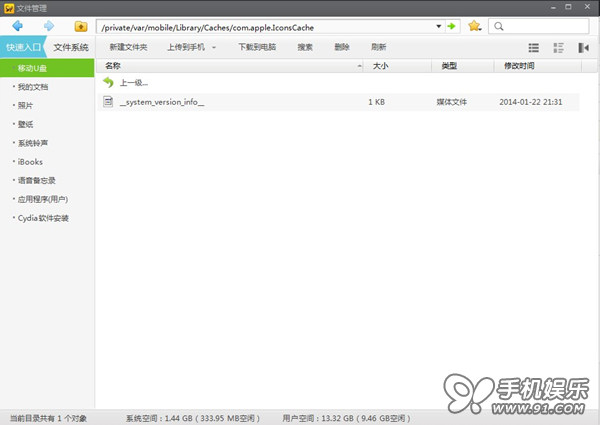Open the parent folder with the yellow folder icon
Screen dimensions: 600x425
[x=81, y=26]
